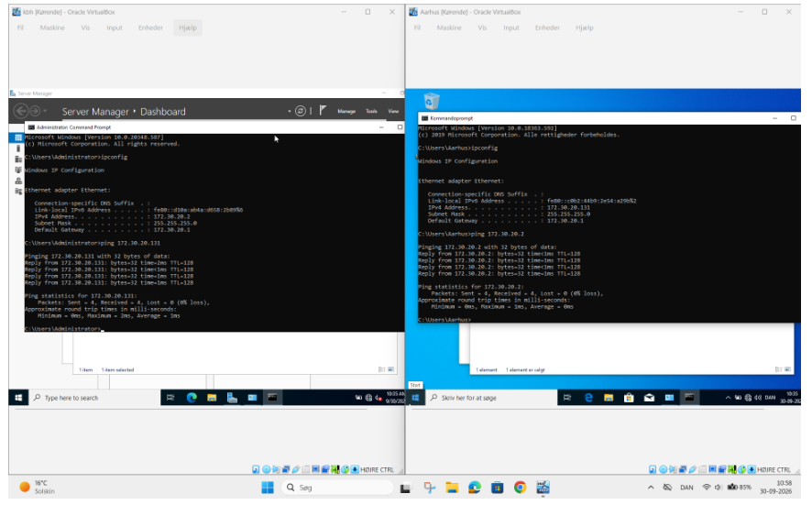The height and width of the screenshot is (505, 812).
Task: Click the speaker icon in the Aarhus VM tray
Action: coord(758,398)
